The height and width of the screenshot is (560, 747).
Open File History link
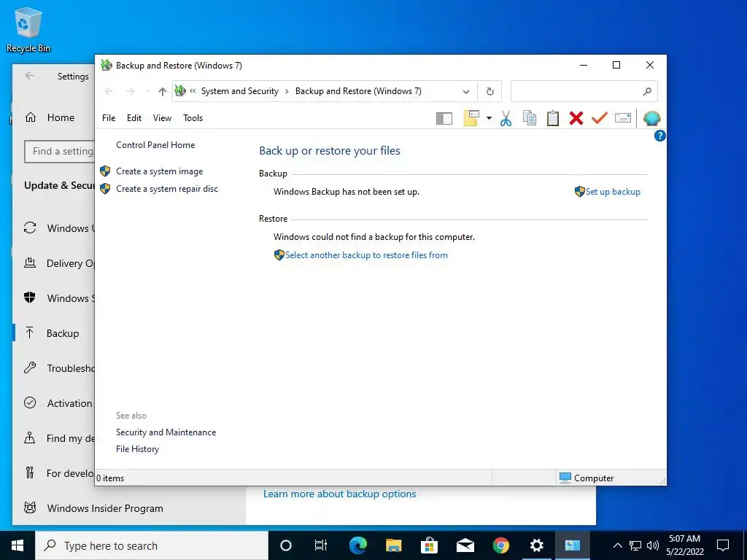(137, 449)
